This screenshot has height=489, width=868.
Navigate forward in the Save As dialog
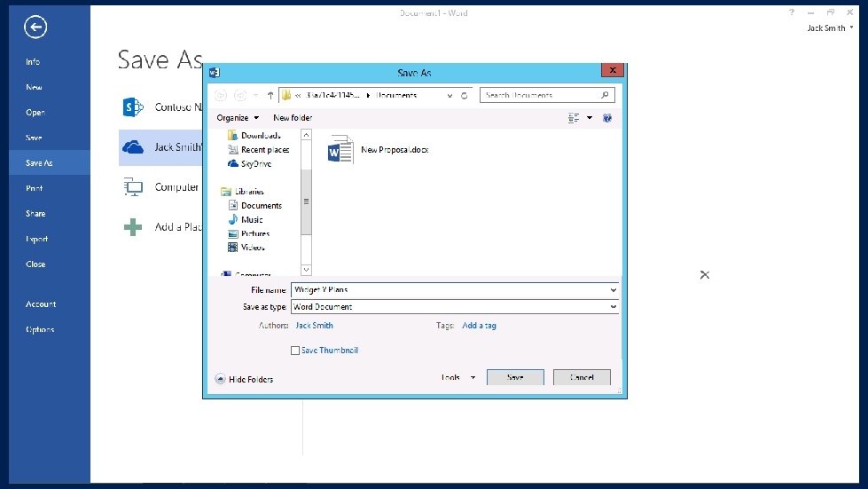240,95
